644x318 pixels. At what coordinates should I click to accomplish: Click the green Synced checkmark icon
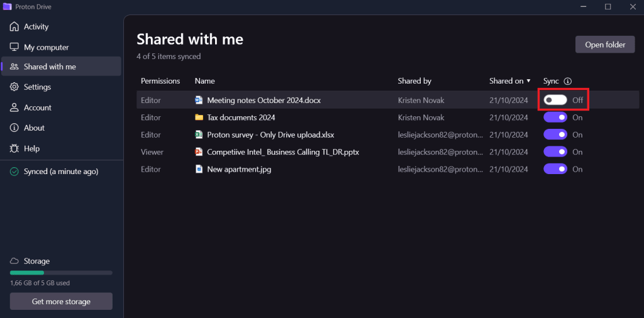(14, 172)
